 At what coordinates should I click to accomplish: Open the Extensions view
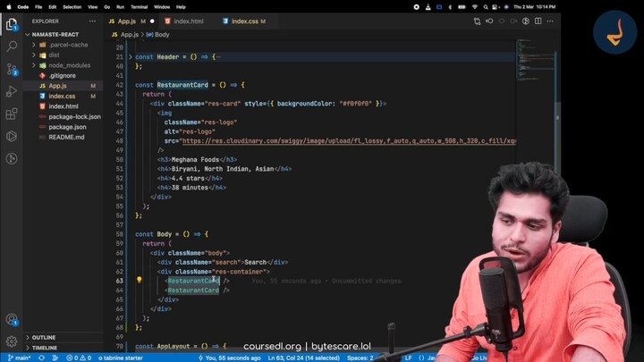[x=12, y=114]
